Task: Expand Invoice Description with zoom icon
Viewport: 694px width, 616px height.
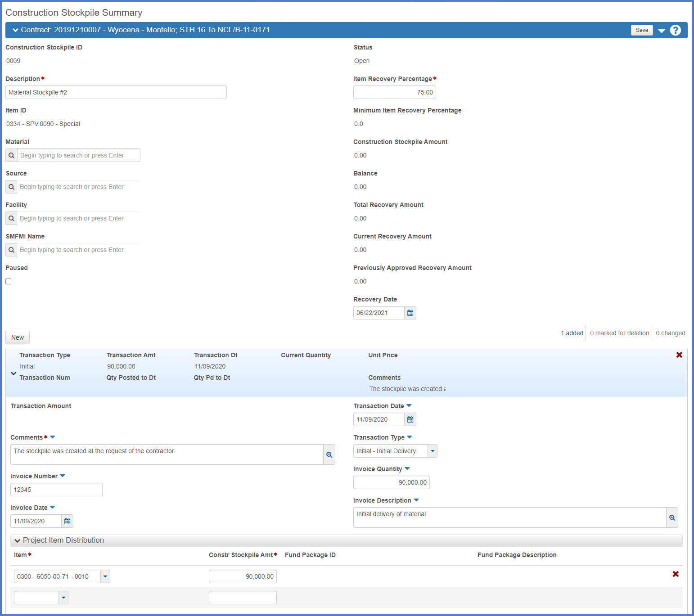Action: pos(672,517)
